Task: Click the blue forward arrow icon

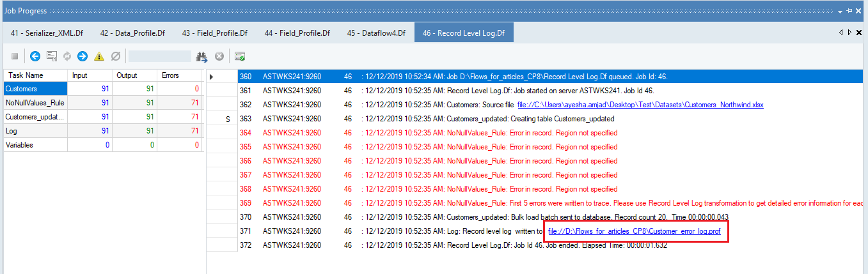Action: [83, 56]
